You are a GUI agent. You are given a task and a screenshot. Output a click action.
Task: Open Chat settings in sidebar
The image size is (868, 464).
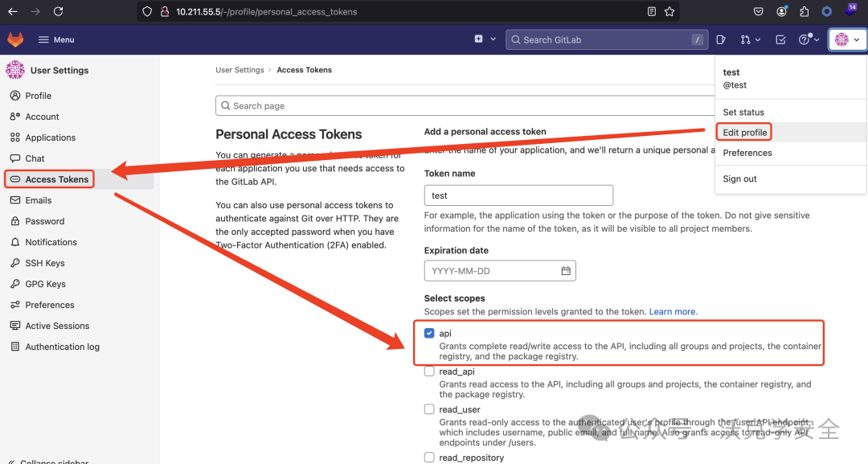pyautogui.click(x=35, y=158)
